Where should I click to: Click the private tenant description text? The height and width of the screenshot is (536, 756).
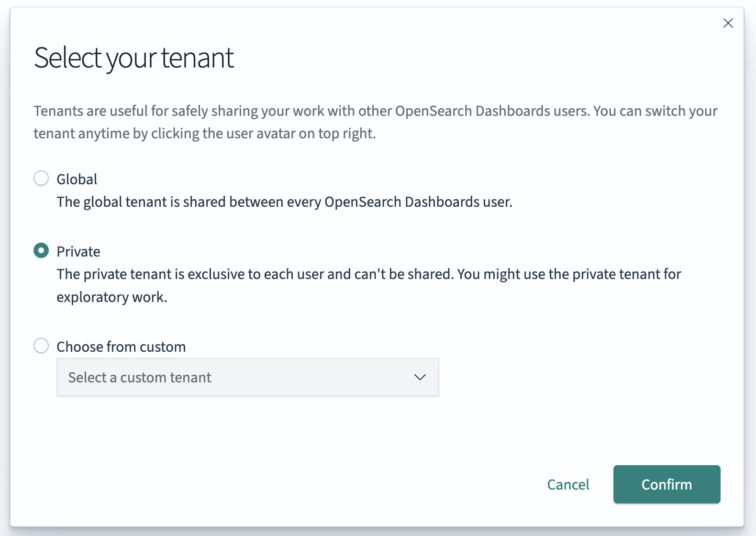(368, 286)
